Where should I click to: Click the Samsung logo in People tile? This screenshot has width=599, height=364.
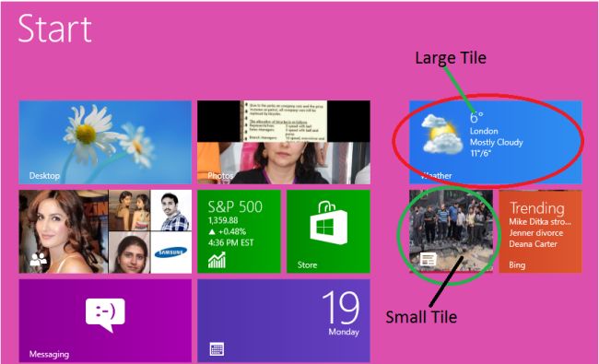171,252
